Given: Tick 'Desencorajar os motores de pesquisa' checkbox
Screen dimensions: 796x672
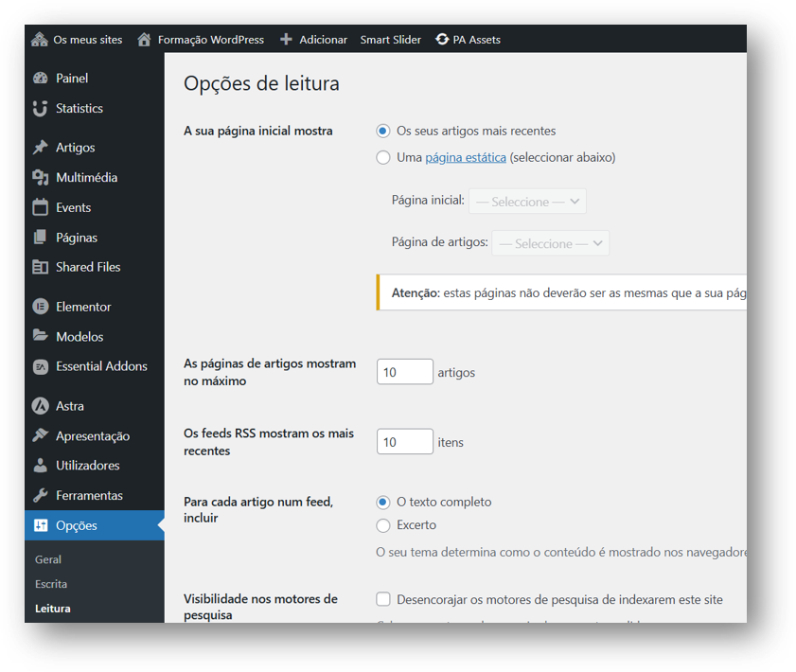Looking at the screenshot, I should tap(382, 599).
